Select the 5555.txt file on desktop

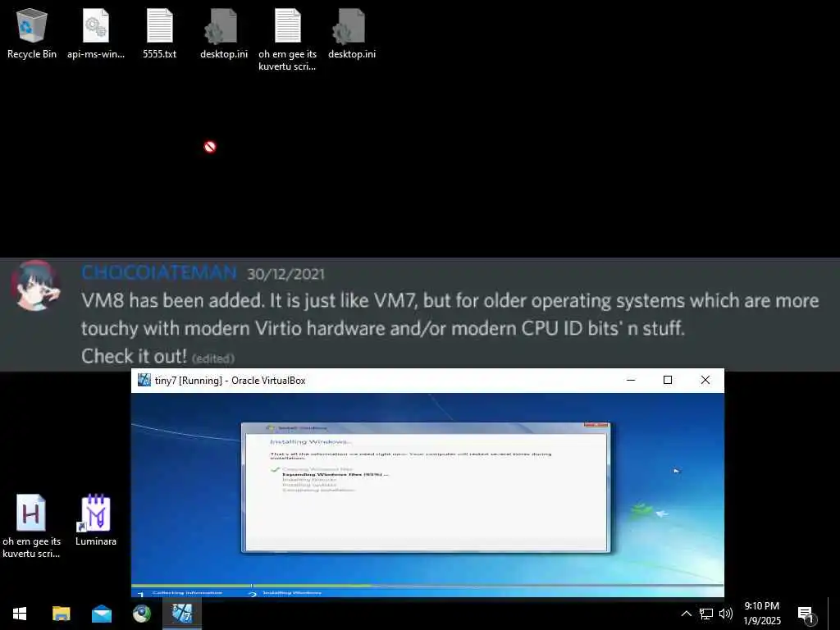click(160, 33)
